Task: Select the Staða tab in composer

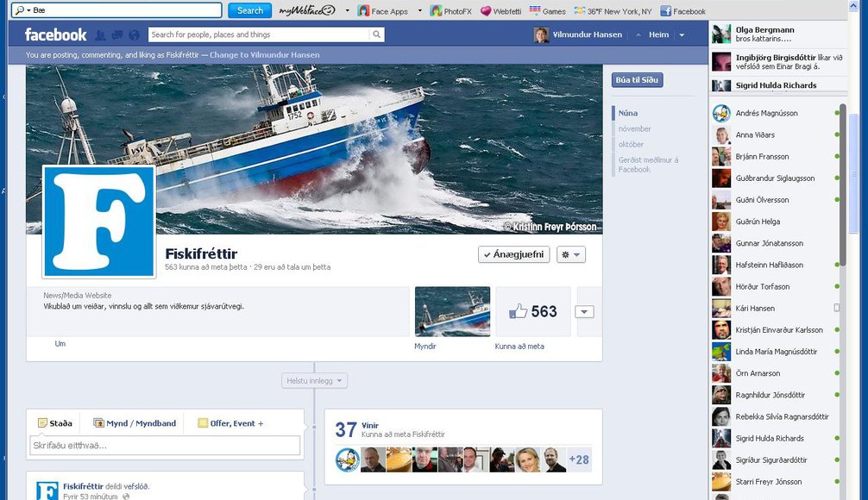Action: coord(55,423)
